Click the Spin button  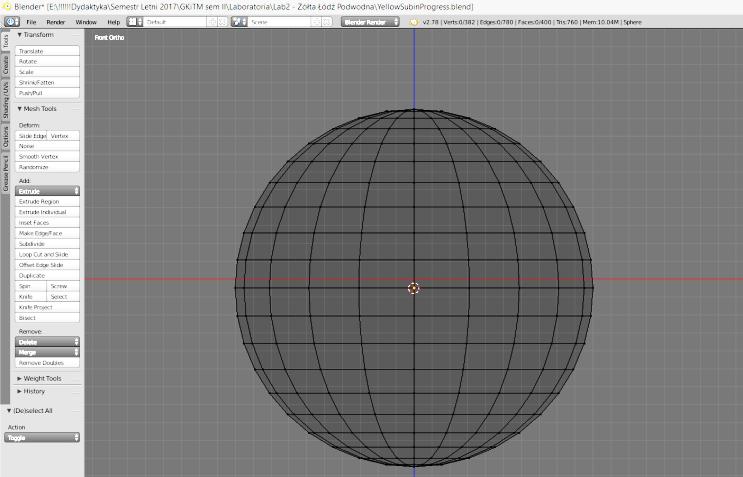point(31,286)
